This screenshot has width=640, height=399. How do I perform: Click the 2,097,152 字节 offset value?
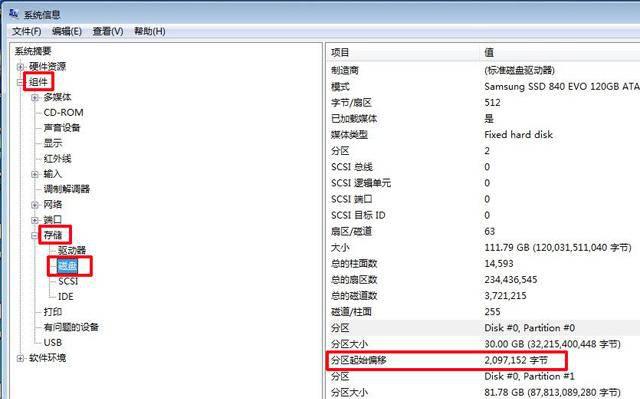(x=516, y=360)
